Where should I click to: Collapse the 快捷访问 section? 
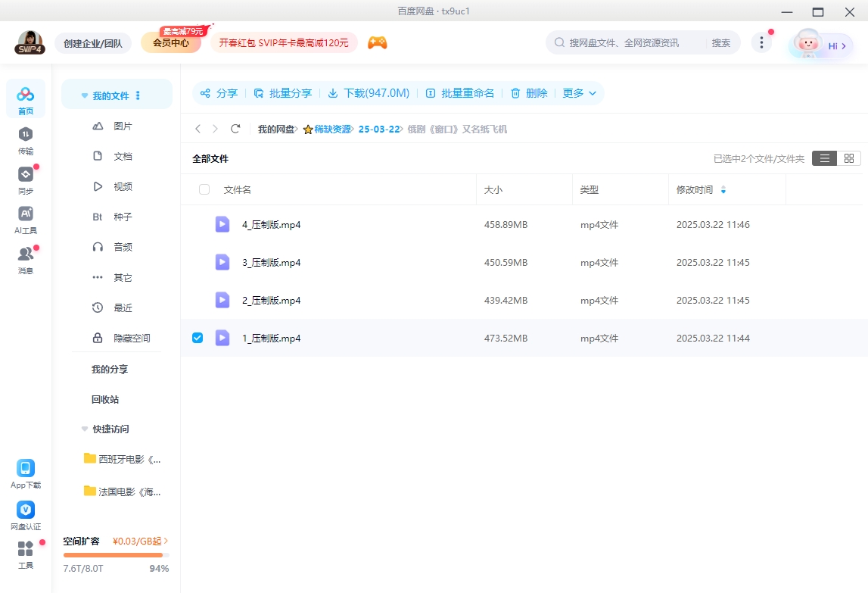pyautogui.click(x=84, y=429)
